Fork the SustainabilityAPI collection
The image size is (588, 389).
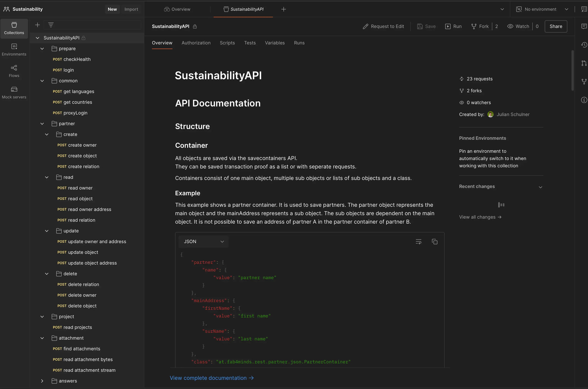pyautogui.click(x=480, y=26)
